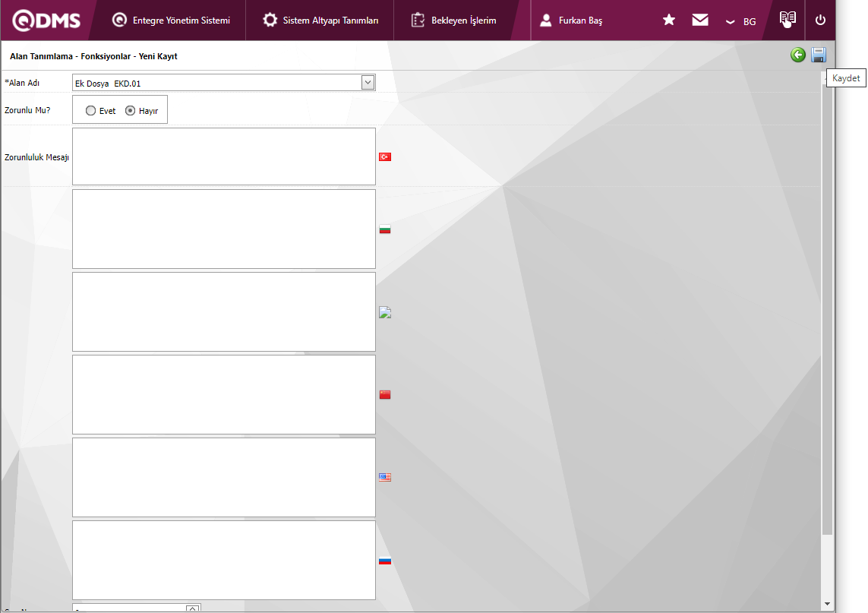This screenshot has width=868, height=613.
Task: Click the Russian flag icon
Action: [385, 561]
